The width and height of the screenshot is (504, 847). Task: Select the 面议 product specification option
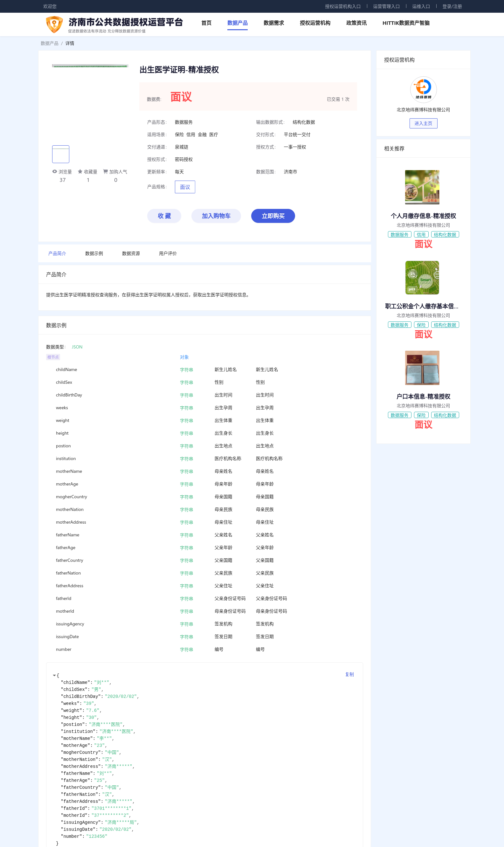pyautogui.click(x=185, y=187)
